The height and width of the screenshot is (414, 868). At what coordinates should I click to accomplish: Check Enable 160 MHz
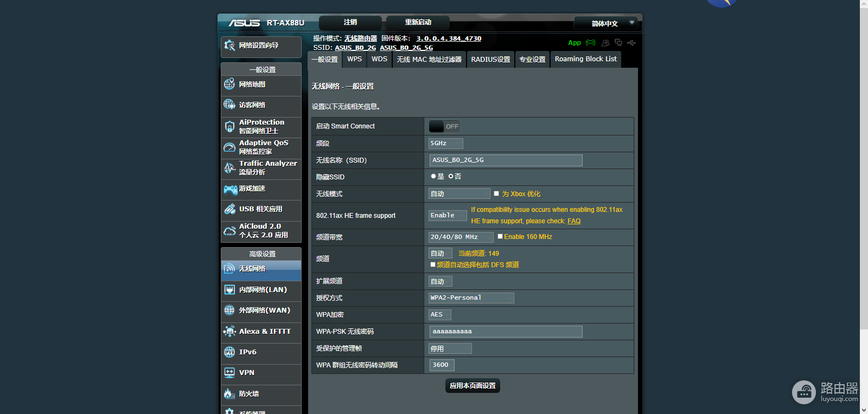pos(500,236)
